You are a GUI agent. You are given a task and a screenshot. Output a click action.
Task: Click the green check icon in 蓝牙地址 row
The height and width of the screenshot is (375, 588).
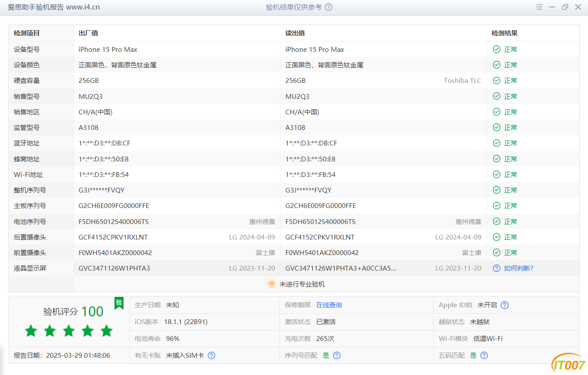[496, 143]
